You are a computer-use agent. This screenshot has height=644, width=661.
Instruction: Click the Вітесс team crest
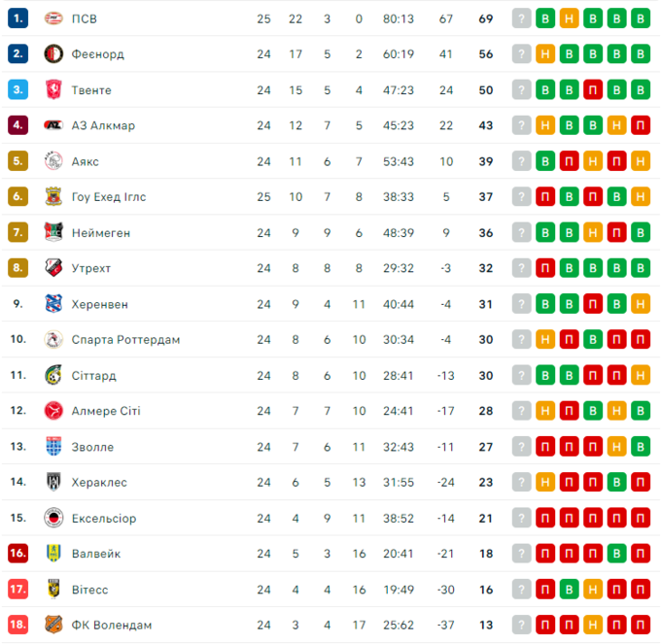(x=53, y=590)
